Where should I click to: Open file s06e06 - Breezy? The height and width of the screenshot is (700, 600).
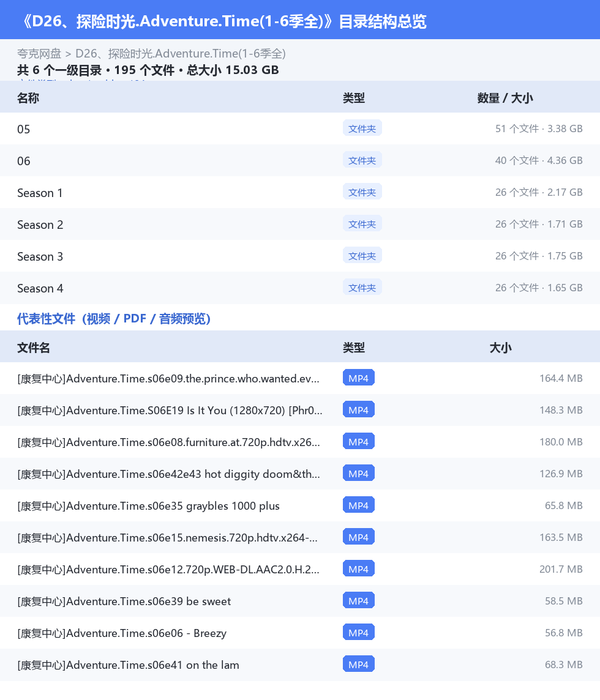pos(122,633)
